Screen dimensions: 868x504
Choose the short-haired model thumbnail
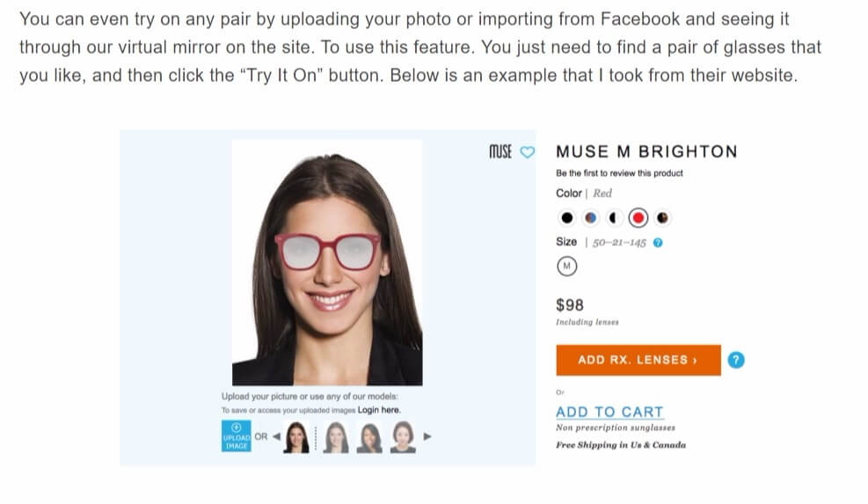point(403,436)
